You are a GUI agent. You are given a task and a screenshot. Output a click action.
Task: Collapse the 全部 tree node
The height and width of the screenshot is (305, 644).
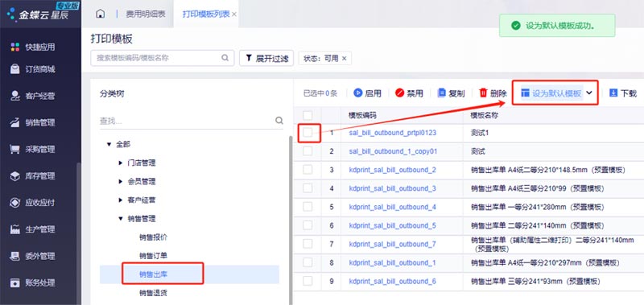point(109,144)
